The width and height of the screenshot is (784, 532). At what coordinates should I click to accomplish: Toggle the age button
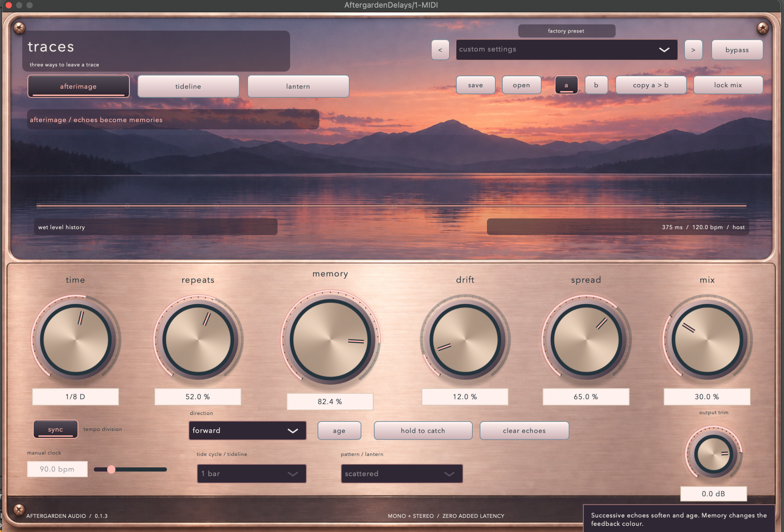click(x=339, y=431)
